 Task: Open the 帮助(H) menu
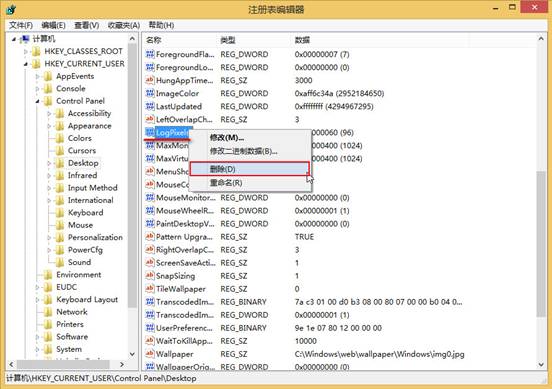coord(161,25)
